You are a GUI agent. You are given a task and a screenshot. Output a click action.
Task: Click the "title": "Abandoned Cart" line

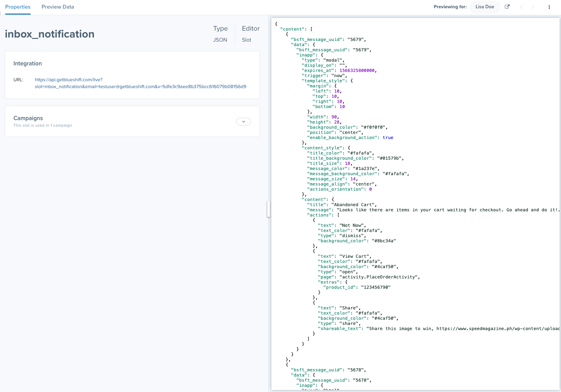[x=342, y=205]
